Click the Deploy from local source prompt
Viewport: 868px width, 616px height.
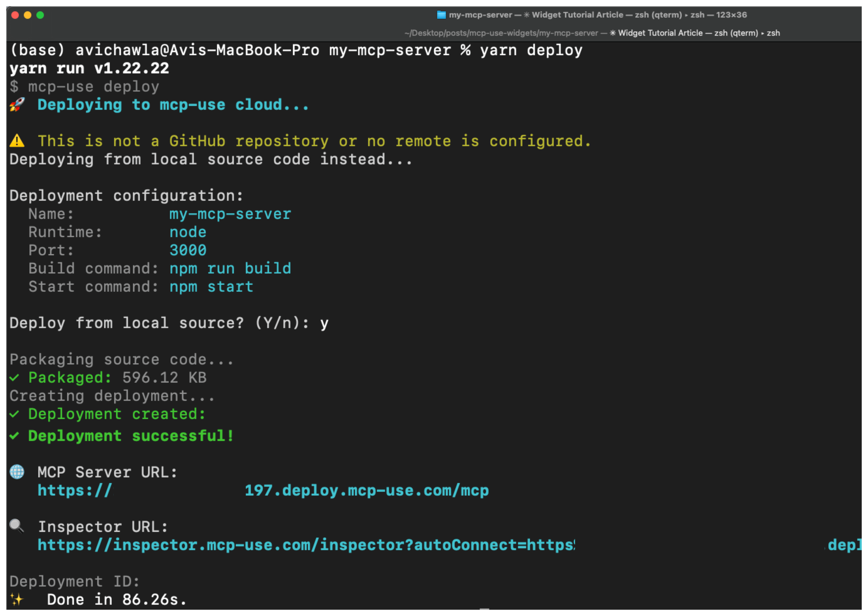pos(159,323)
